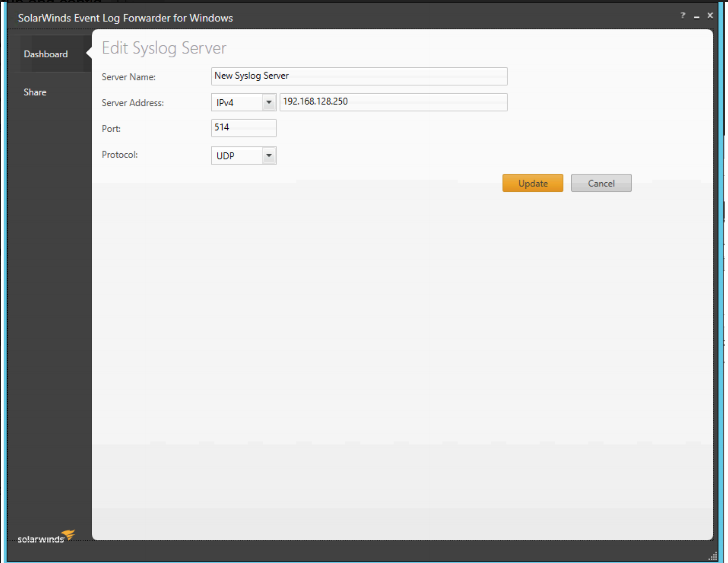Click the Cancel button

[x=601, y=183]
